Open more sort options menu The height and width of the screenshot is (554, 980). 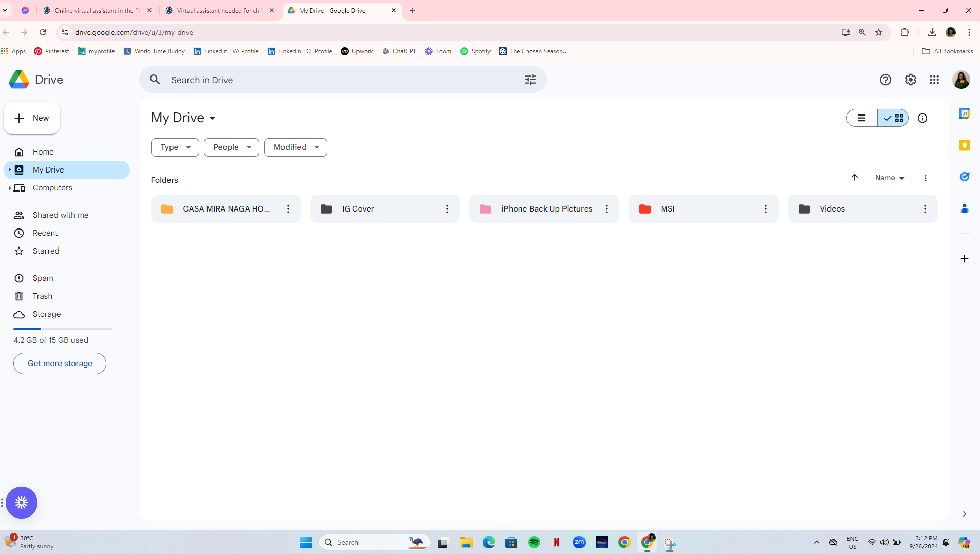point(926,178)
